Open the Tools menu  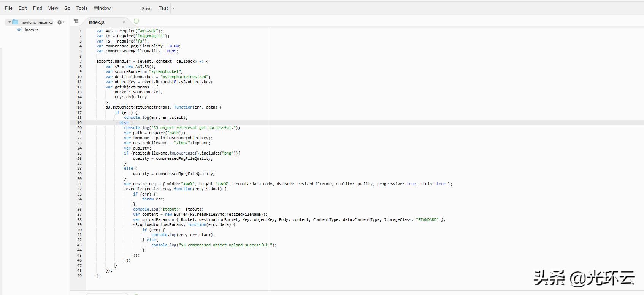click(82, 8)
